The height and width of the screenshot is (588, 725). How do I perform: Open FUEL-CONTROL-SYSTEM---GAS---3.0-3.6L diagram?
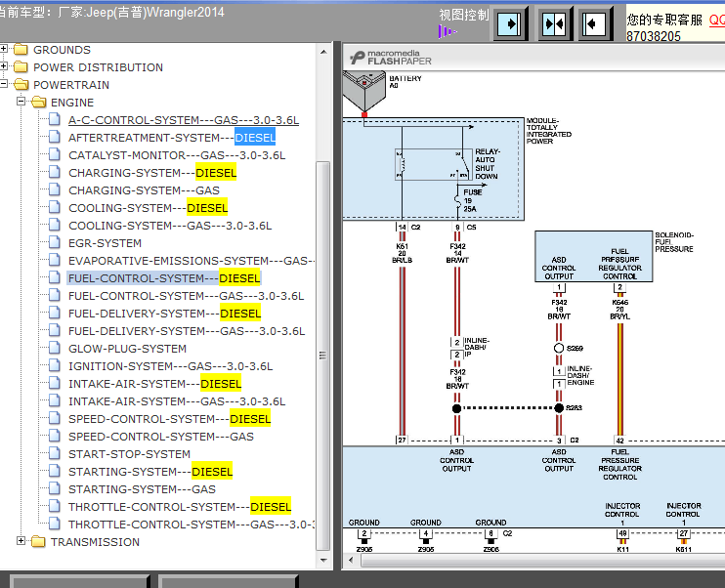pyautogui.click(x=186, y=296)
